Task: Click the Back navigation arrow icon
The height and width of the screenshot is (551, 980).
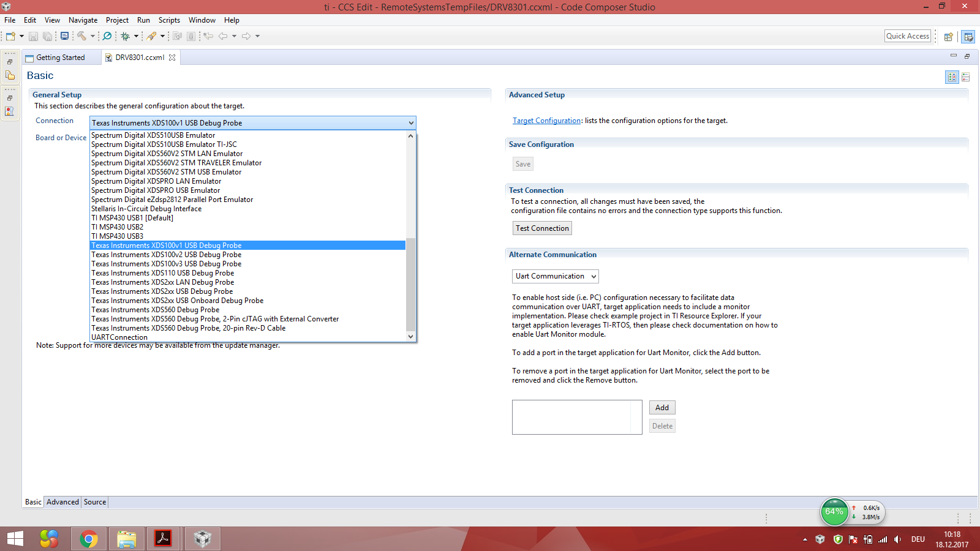Action: click(223, 36)
